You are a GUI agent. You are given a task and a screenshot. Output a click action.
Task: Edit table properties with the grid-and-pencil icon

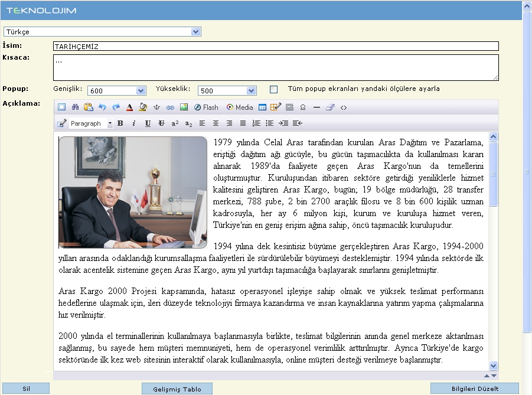coord(276,107)
